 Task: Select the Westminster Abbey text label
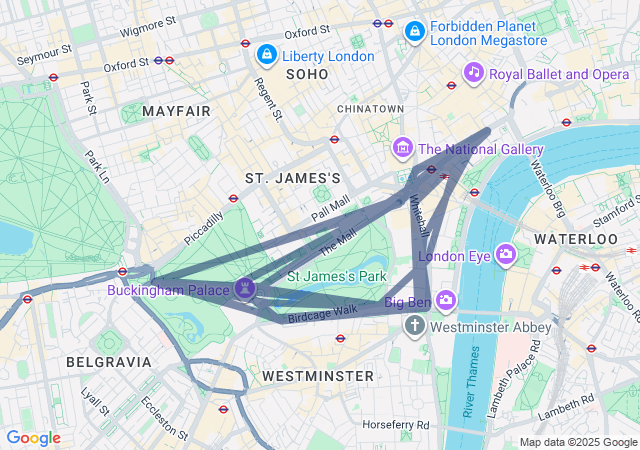click(x=491, y=327)
